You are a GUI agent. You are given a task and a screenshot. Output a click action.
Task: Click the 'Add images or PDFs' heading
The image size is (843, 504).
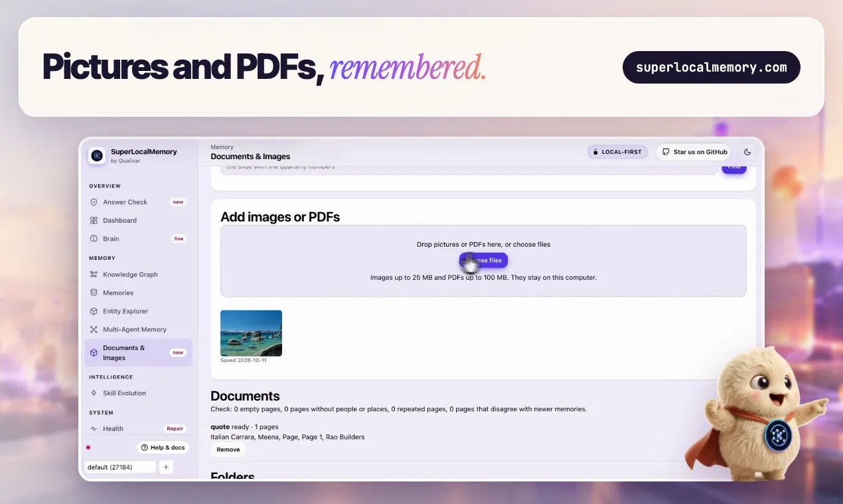pyautogui.click(x=280, y=217)
